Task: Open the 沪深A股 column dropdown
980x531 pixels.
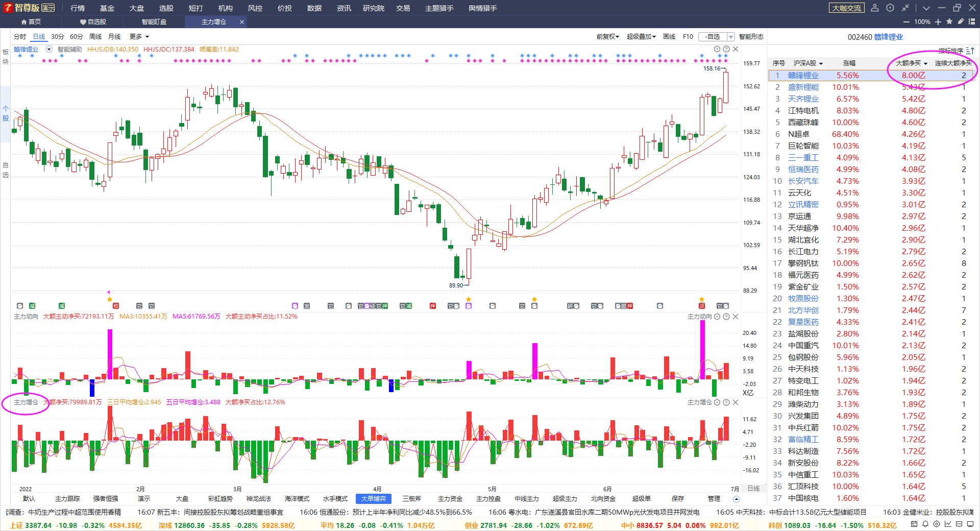Action: click(x=808, y=63)
